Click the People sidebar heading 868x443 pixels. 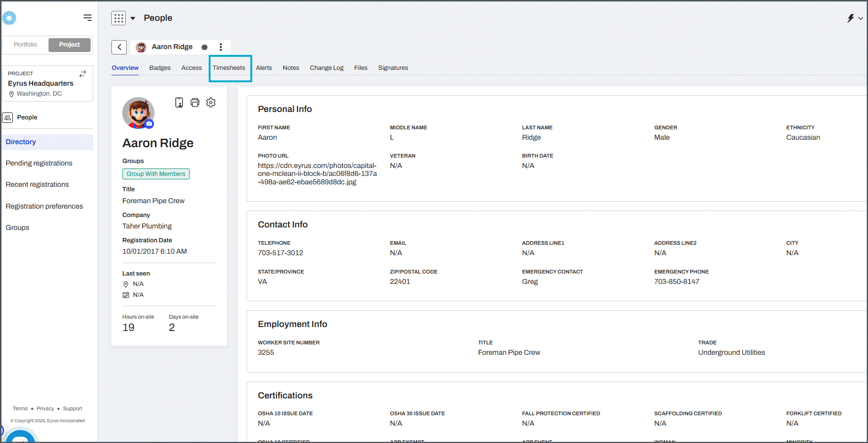(27, 117)
